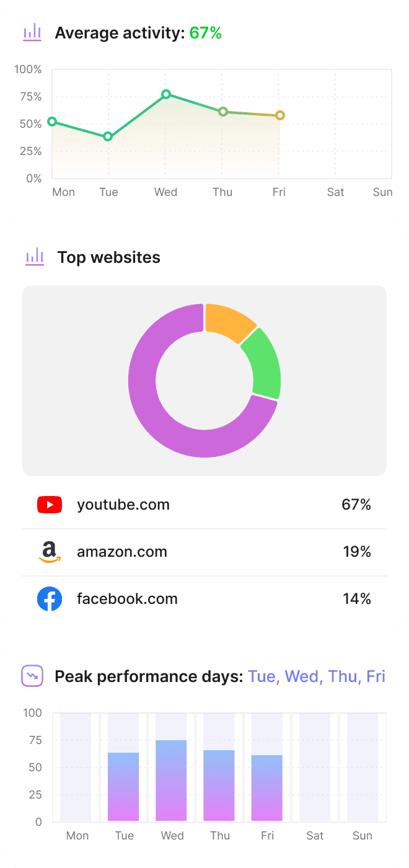Click the Tue bar in peak performance chart
Screen dimensions: 409x868
pyautogui.click(x=123, y=786)
